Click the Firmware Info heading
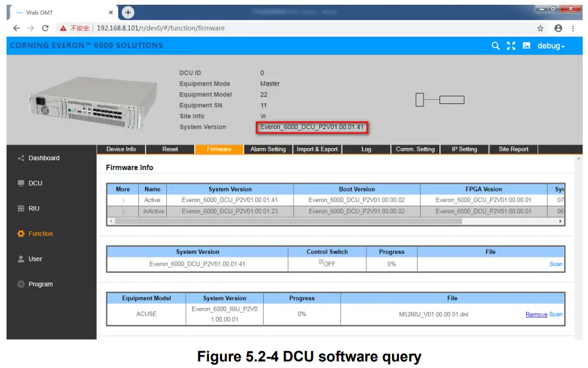 coord(129,168)
